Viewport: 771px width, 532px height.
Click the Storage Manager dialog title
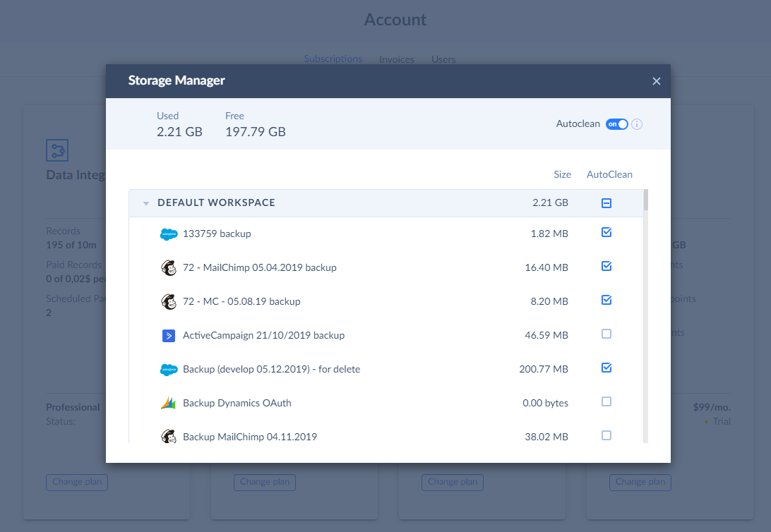click(x=177, y=80)
